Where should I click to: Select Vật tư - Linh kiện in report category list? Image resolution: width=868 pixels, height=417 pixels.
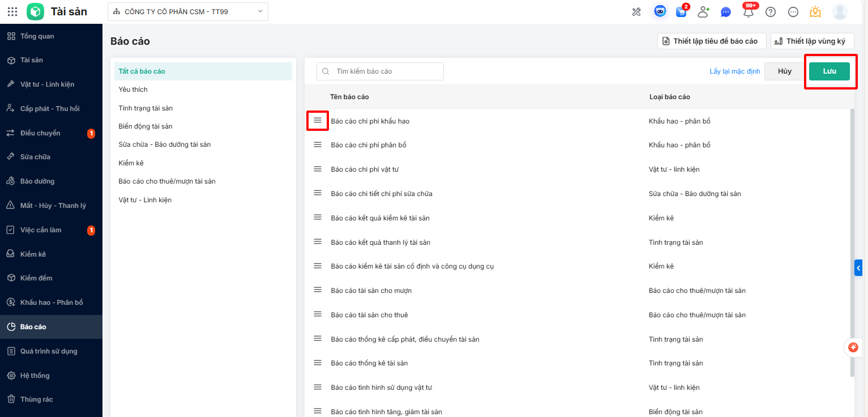coord(203,200)
